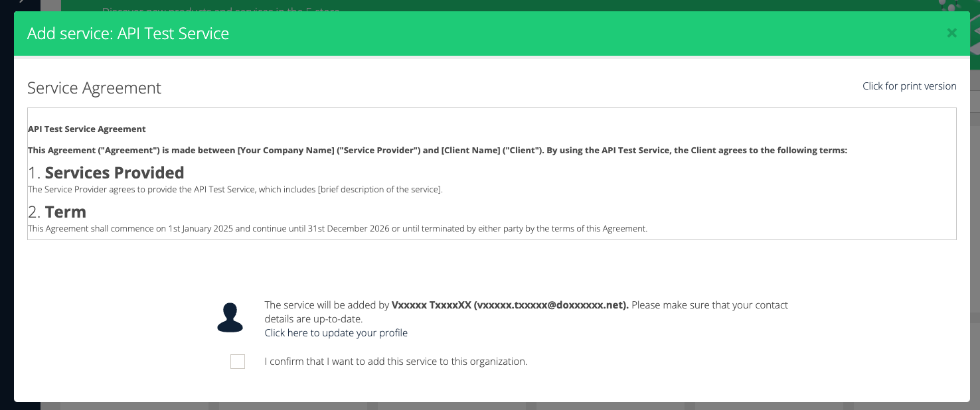Select the user avatar icon beside the confirmation text

(x=230, y=316)
